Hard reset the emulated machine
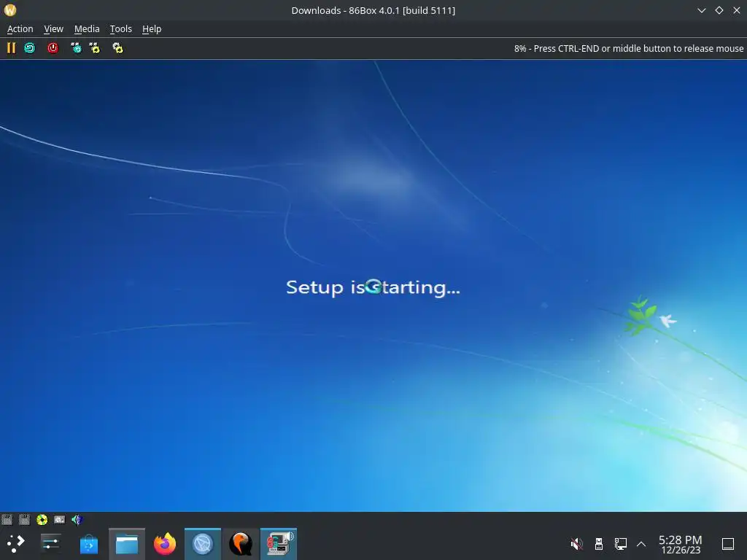This screenshot has width=747, height=560. pos(29,48)
